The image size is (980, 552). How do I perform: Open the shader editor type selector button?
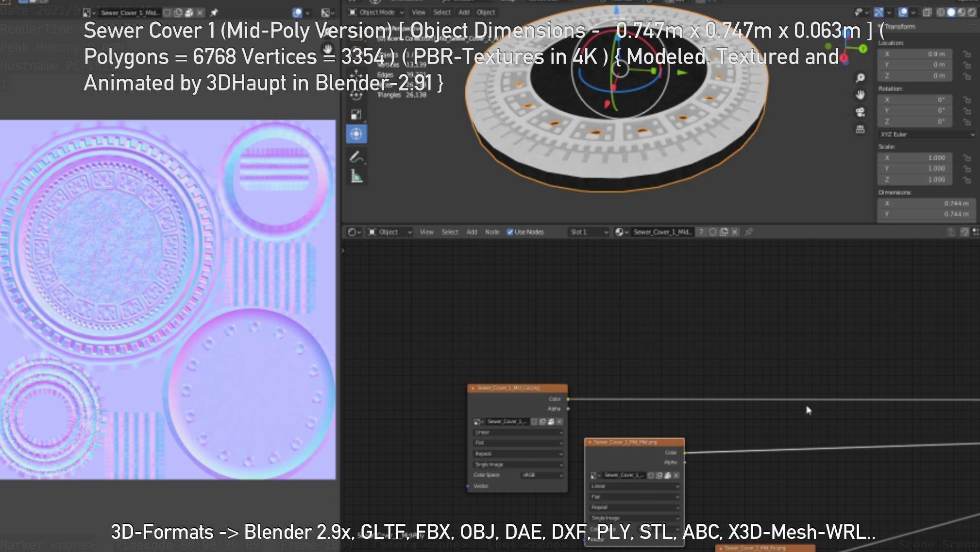click(x=354, y=232)
